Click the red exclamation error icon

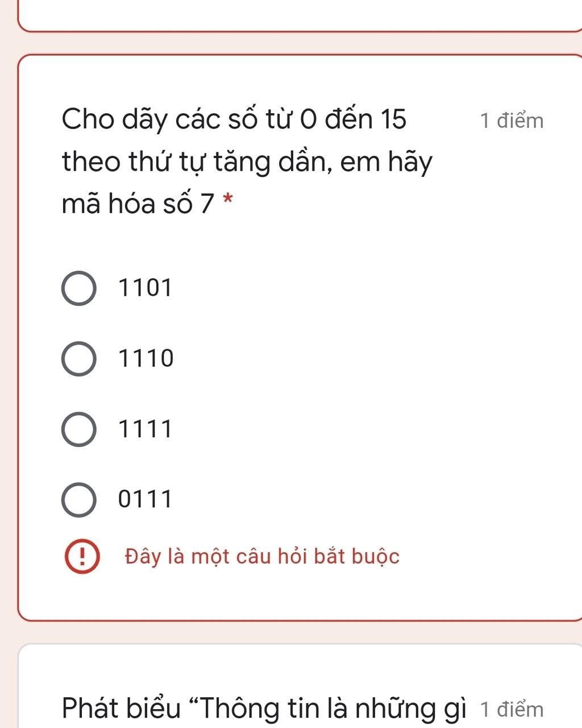(x=82, y=557)
